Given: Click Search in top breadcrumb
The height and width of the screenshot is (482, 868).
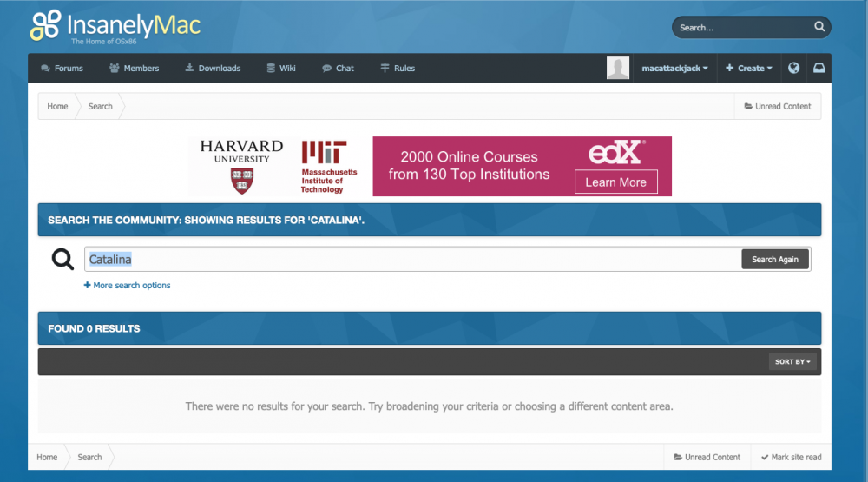Looking at the screenshot, I should (x=100, y=106).
